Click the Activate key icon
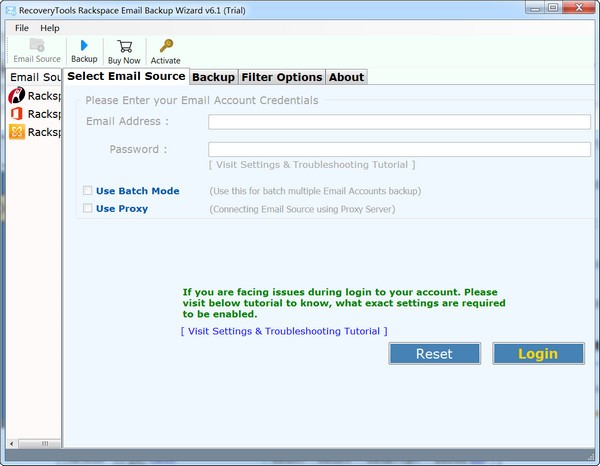 pos(166,46)
